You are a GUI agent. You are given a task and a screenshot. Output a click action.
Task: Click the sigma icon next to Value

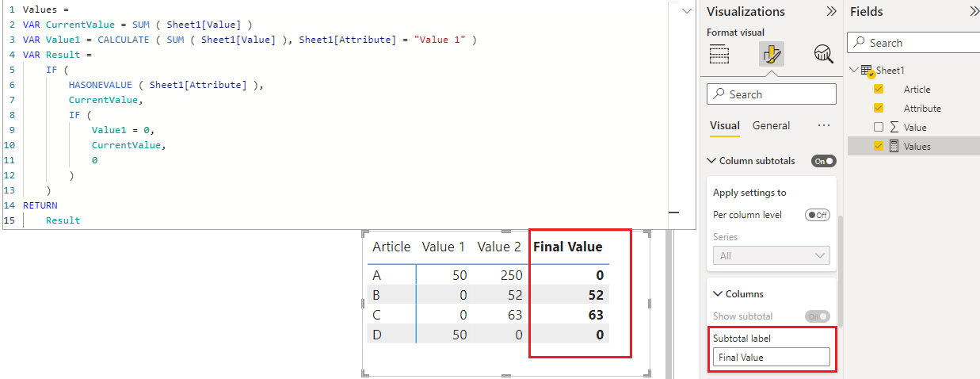894,127
